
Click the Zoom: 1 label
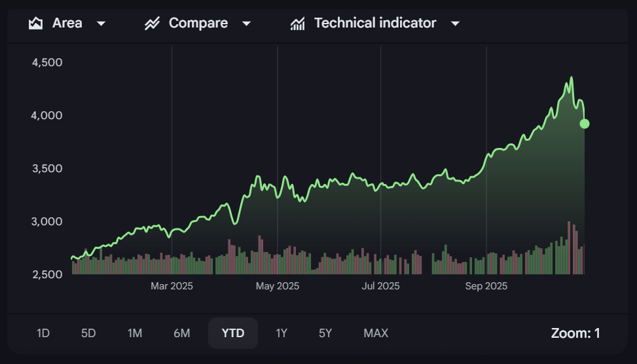575,333
